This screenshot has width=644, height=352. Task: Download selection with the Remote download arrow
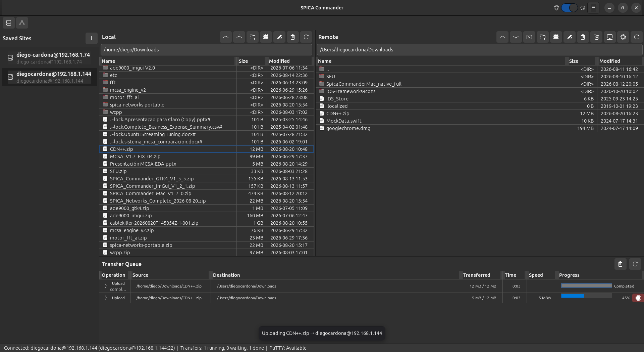pyautogui.click(x=516, y=37)
